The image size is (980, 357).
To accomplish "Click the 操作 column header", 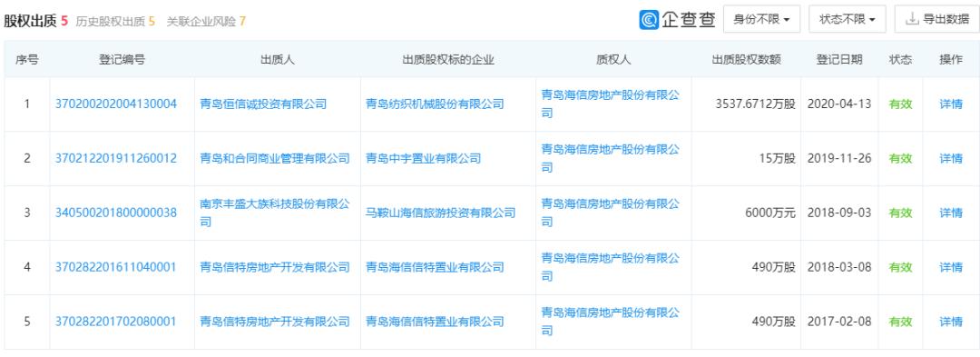I will 951,60.
